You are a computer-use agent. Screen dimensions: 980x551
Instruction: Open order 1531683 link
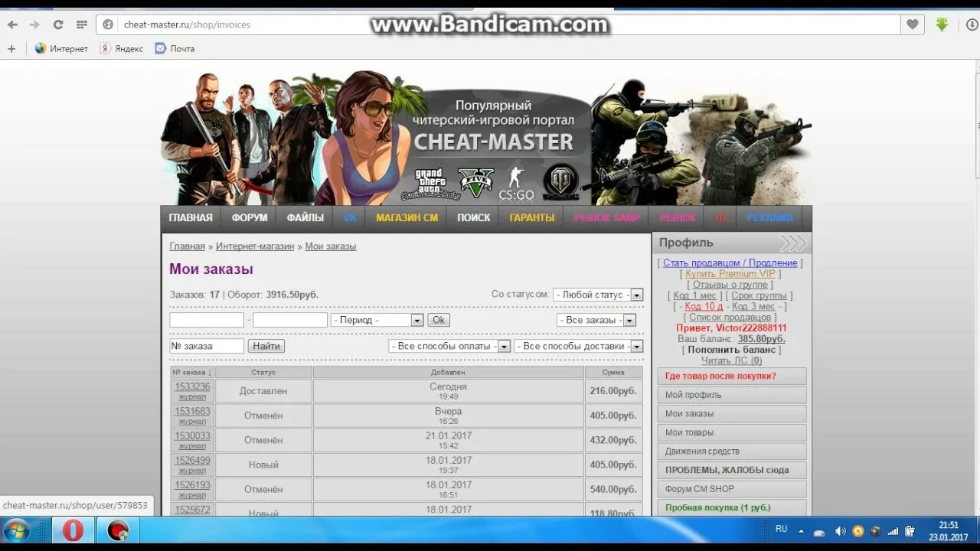click(x=192, y=411)
